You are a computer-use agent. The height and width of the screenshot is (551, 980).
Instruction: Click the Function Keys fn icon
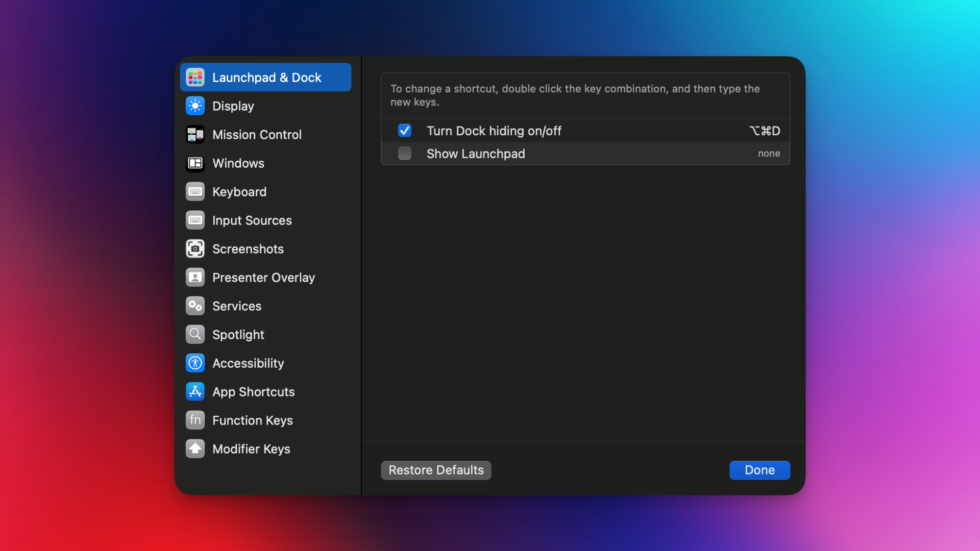[x=195, y=420]
